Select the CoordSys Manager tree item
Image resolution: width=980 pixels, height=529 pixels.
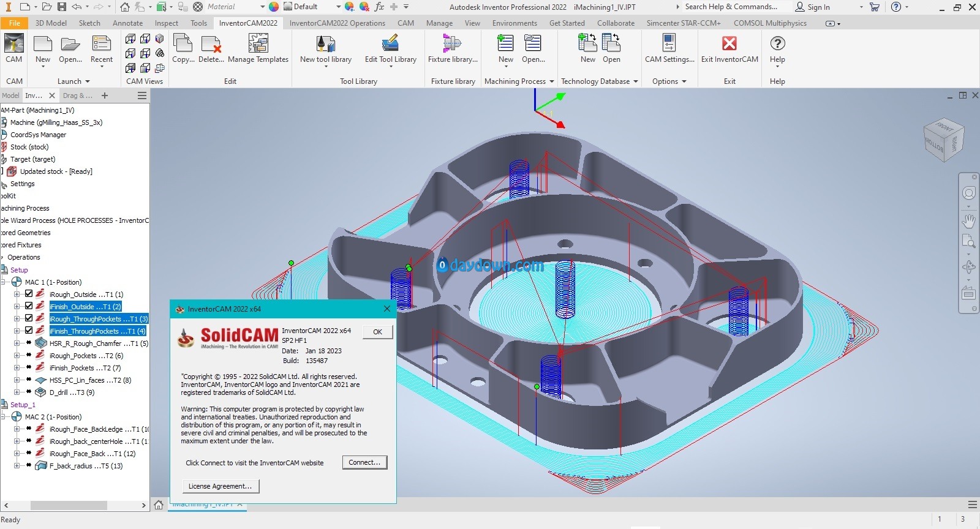coord(38,135)
